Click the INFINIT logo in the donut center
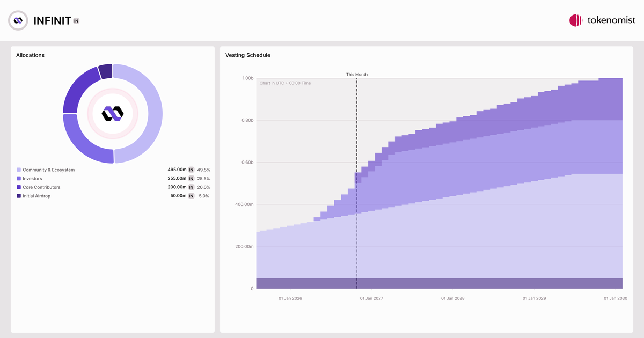 click(113, 113)
